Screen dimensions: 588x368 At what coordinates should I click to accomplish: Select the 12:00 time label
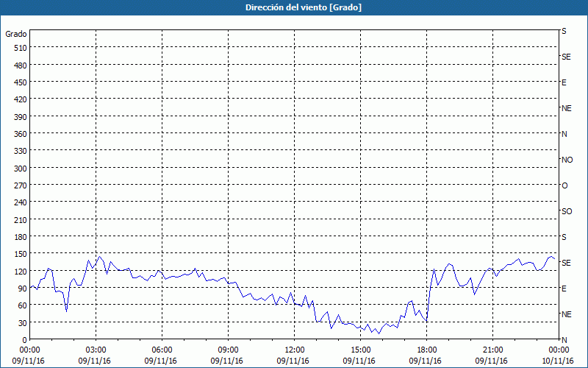coord(295,350)
